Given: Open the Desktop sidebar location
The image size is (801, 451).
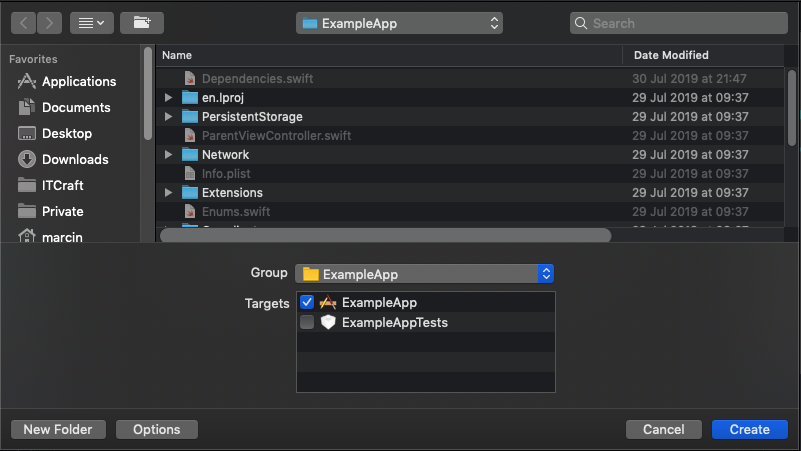Looking at the screenshot, I should click(x=66, y=134).
